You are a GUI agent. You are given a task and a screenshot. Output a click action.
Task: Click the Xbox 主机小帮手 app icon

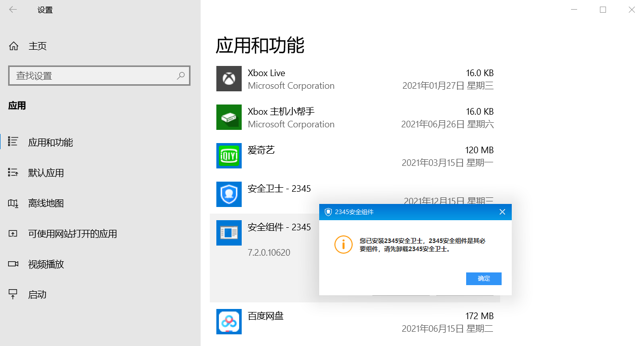[x=229, y=117]
